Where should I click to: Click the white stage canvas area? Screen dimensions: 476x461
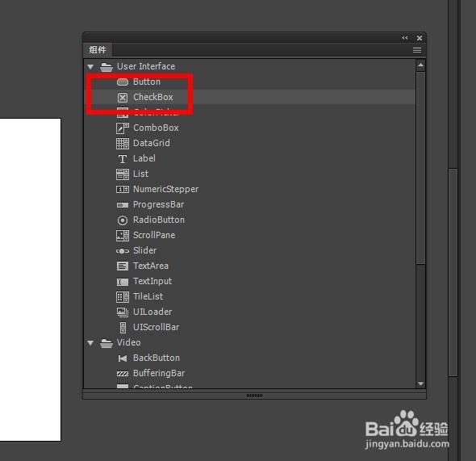pyautogui.click(x=31, y=279)
